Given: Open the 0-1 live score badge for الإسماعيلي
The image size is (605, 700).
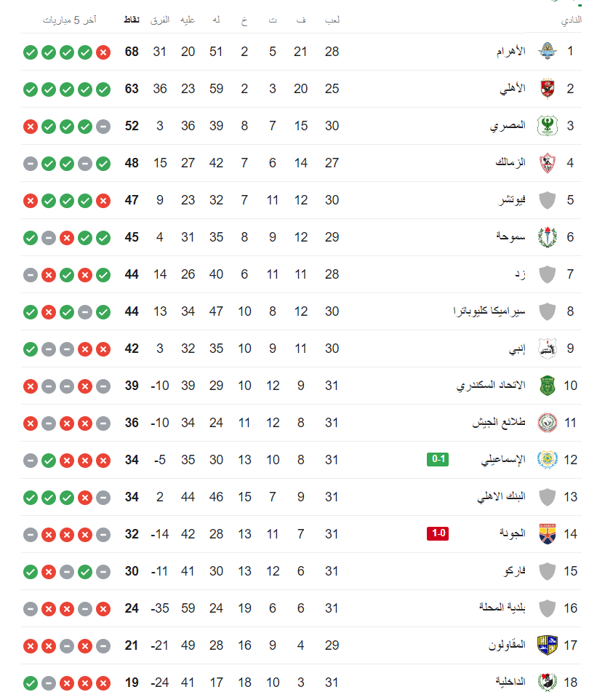Looking at the screenshot, I should click(x=437, y=460).
